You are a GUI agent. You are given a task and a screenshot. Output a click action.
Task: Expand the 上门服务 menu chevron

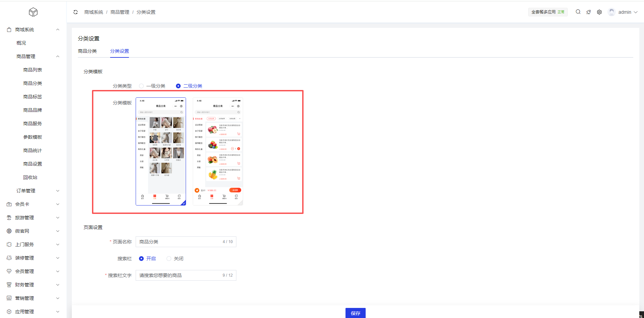point(58,244)
